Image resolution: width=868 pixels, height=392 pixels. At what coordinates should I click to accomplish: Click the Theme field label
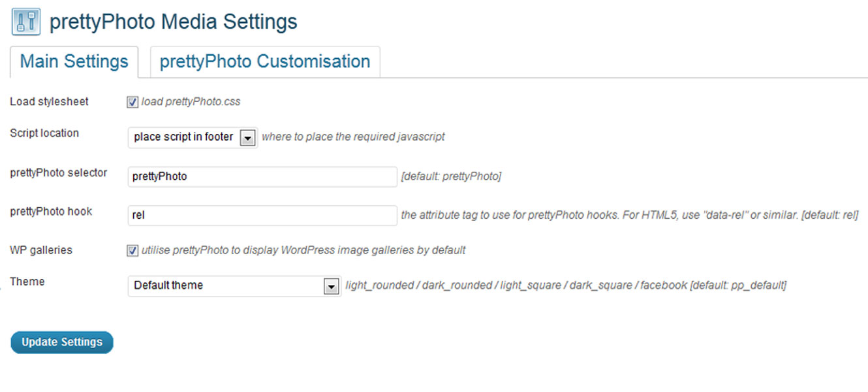pyautogui.click(x=27, y=281)
